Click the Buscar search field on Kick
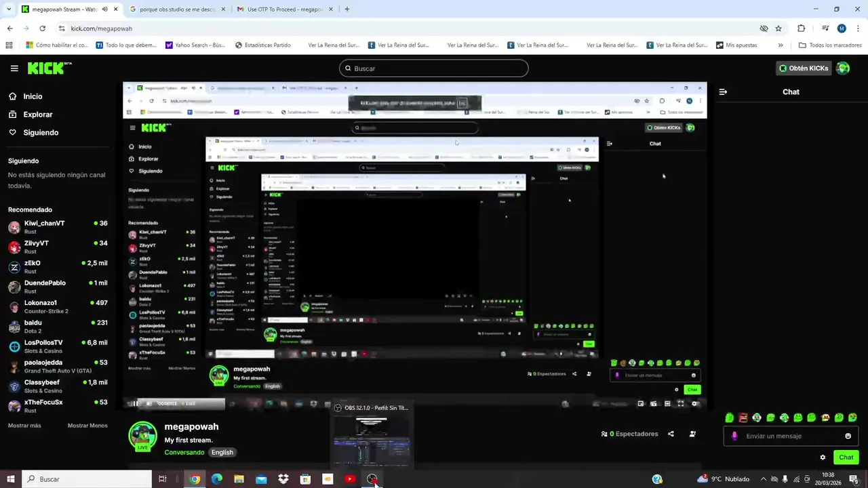The height and width of the screenshot is (488, 868). (434, 68)
